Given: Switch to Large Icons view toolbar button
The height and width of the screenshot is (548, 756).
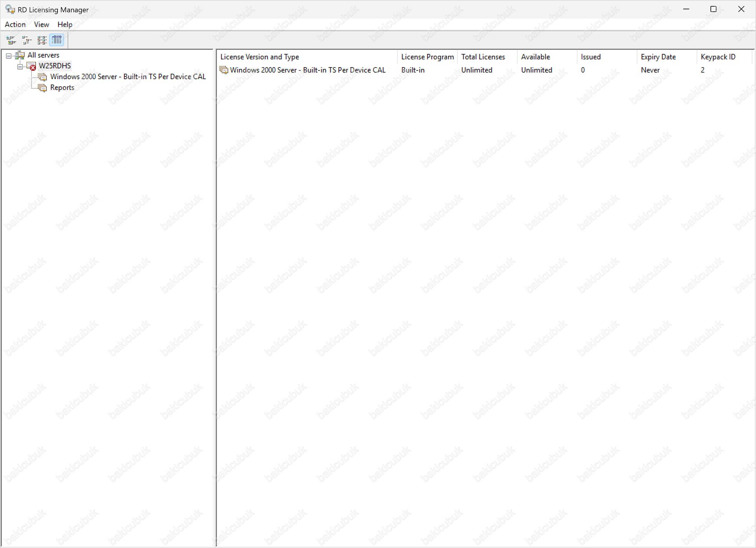Looking at the screenshot, I should [11, 40].
